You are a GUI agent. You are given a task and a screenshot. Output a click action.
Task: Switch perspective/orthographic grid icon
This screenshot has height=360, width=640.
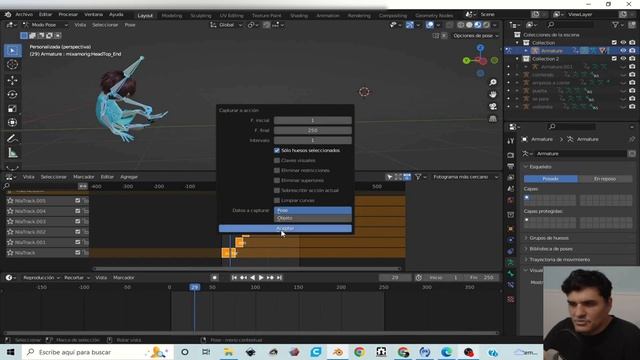click(493, 118)
